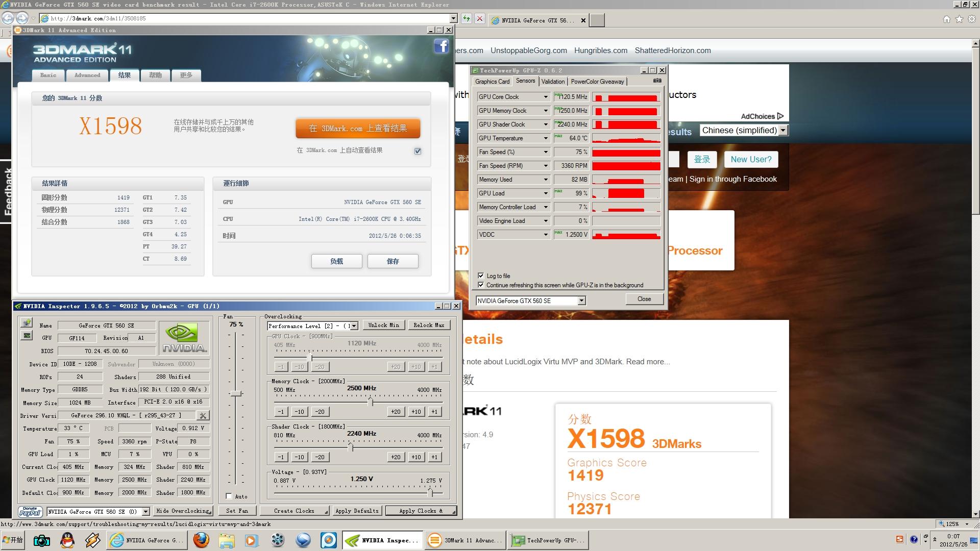Click the green refresh icon beside the address bar

pos(466,19)
